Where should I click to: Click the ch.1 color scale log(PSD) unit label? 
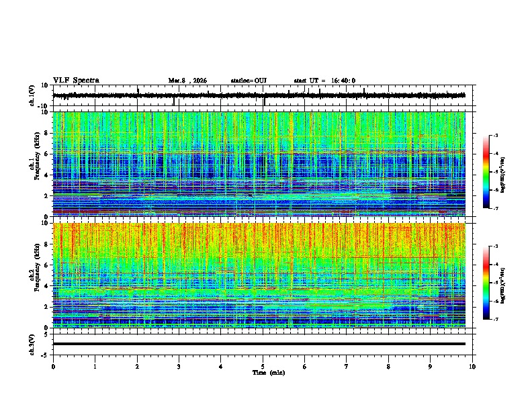503,175
